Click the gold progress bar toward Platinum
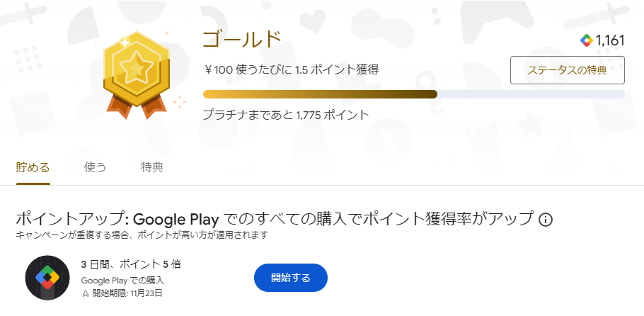Viewport: 644px width, 316px height. [x=320, y=94]
